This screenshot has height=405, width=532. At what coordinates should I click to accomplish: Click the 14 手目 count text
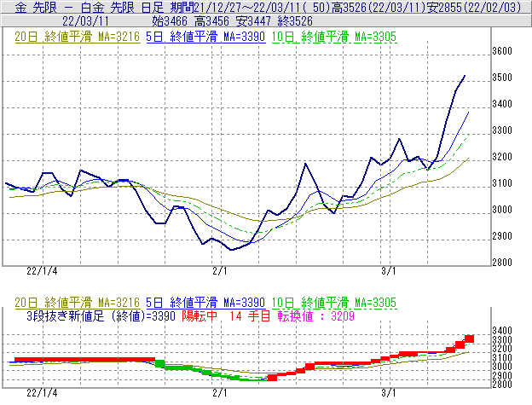(250, 316)
